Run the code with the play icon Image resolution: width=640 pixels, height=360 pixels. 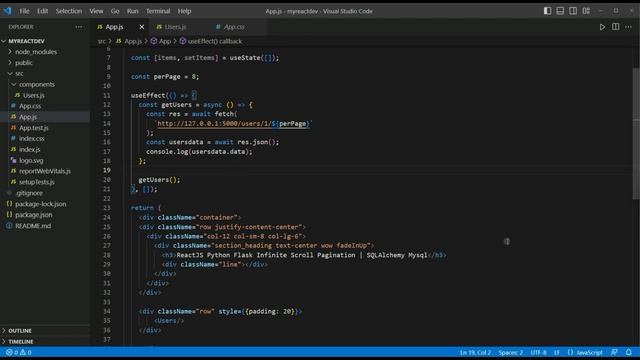tap(602, 27)
